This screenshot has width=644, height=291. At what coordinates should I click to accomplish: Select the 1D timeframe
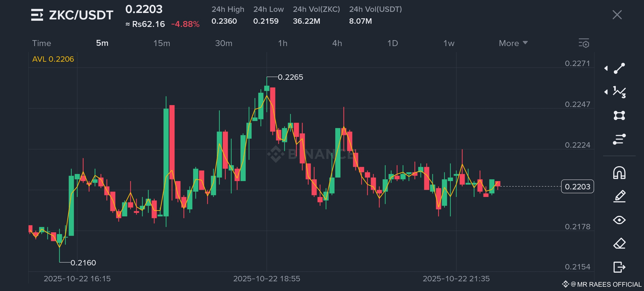click(x=393, y=43)
